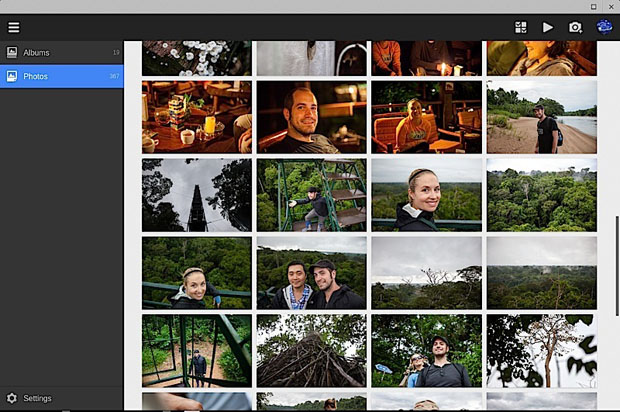The height and width of the screenshot is (412, 620).
Task: Click the select photos checklist icon
Action: coord(520,27)
